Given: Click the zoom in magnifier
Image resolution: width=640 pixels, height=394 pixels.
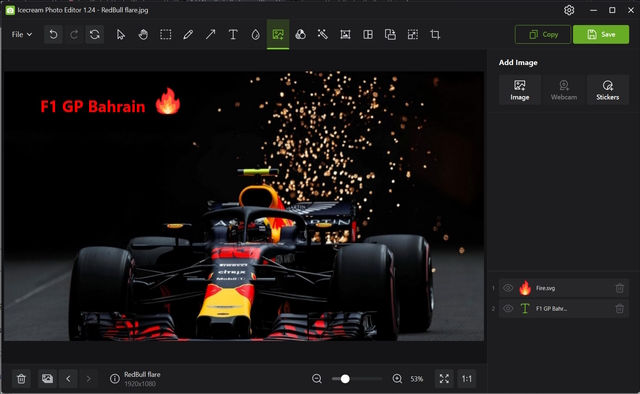Looking at the screenshot, I should tap(397, 379).
